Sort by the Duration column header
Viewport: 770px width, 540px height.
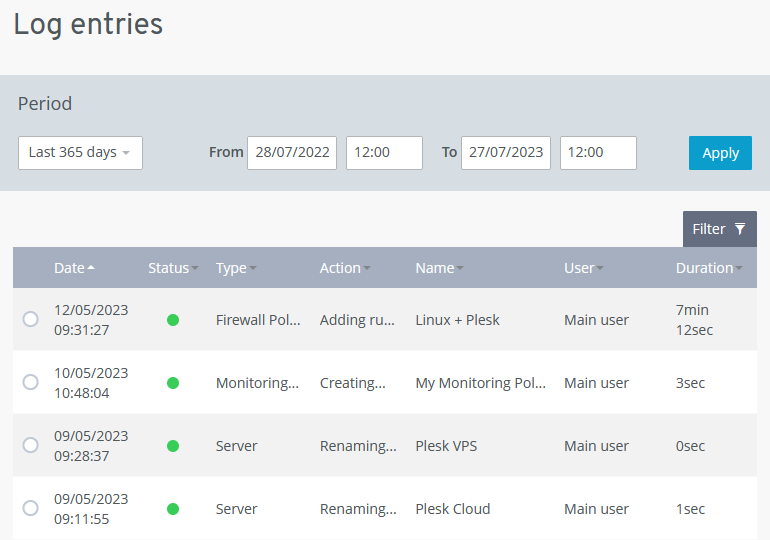pyautogui.click(x=705, y=268)
